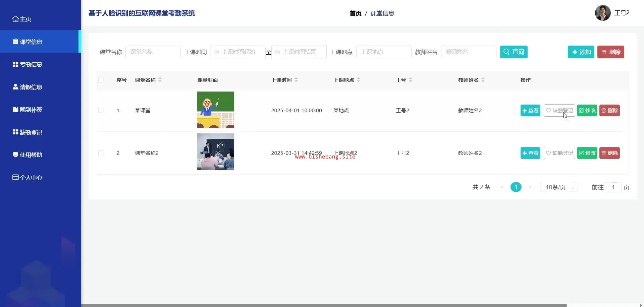The width and height of the screenshot is (644, 307).
Task: Click the 某课堂 name cell
Action: [x=143, y=111]
